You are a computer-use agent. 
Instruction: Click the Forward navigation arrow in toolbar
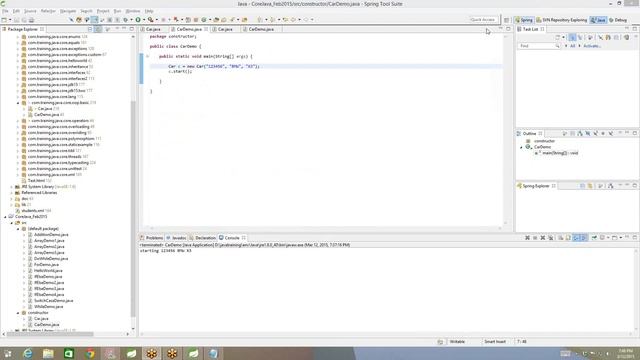click(306, 20)
